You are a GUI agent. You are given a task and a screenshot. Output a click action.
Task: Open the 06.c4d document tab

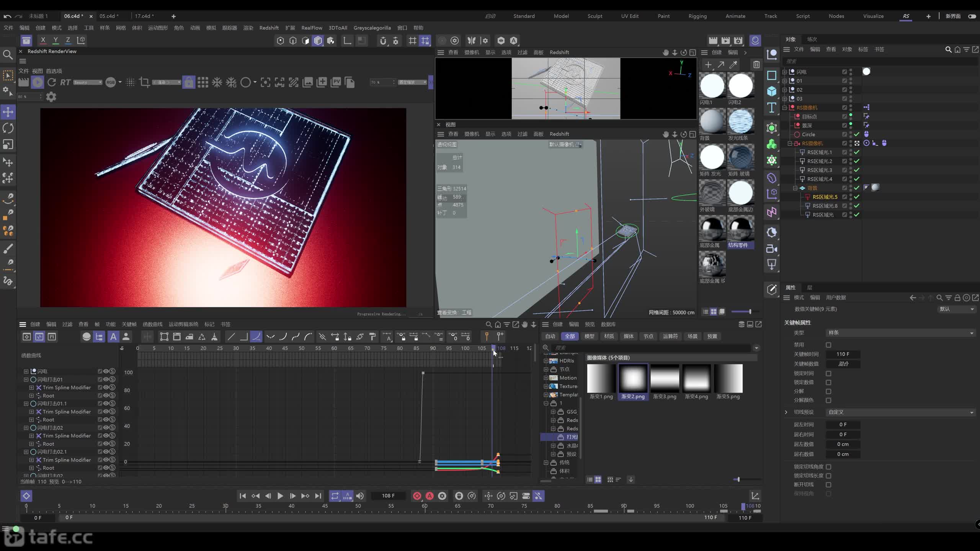click(73, 16)
